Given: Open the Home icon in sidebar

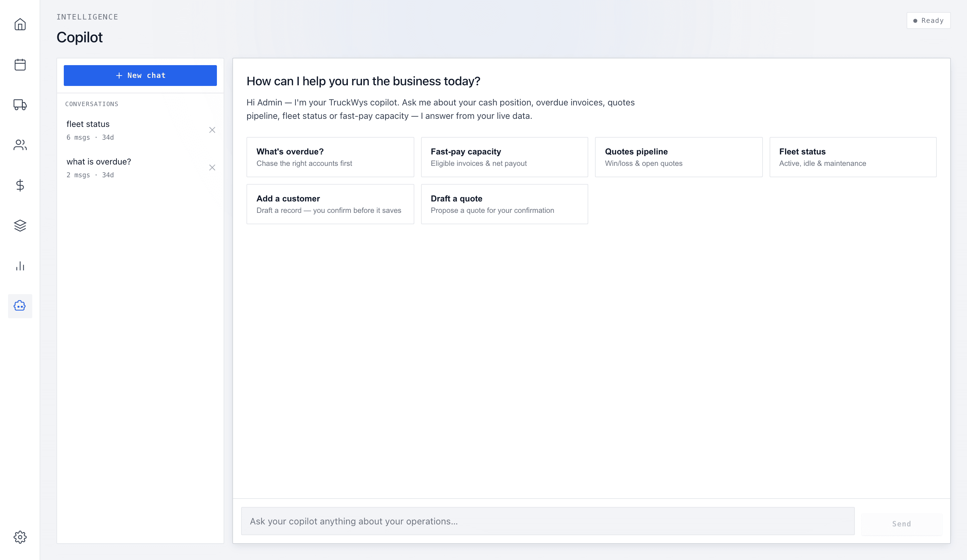Looking at the screenshot, I should [20, 25].
